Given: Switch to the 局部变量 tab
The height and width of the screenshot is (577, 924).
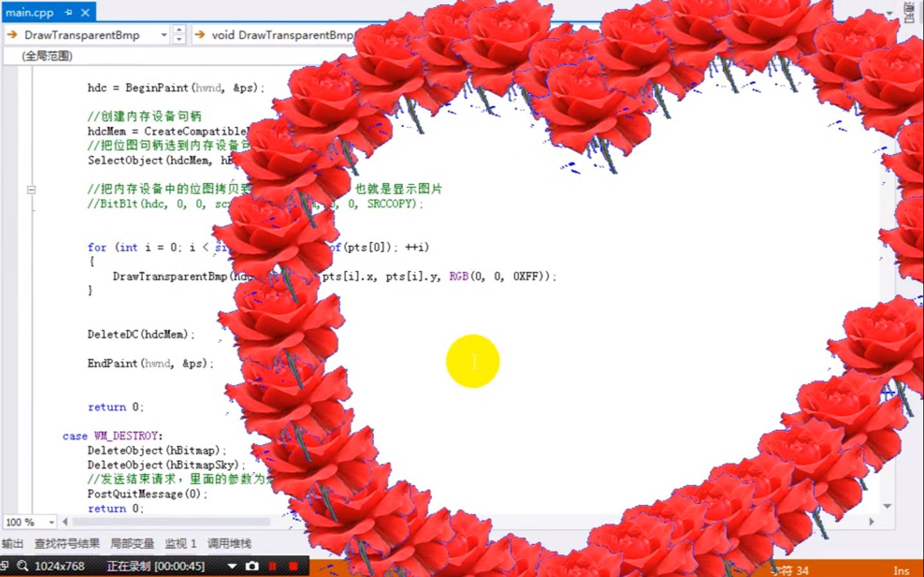Looking at the screenshot, I should tap(132, 543).
